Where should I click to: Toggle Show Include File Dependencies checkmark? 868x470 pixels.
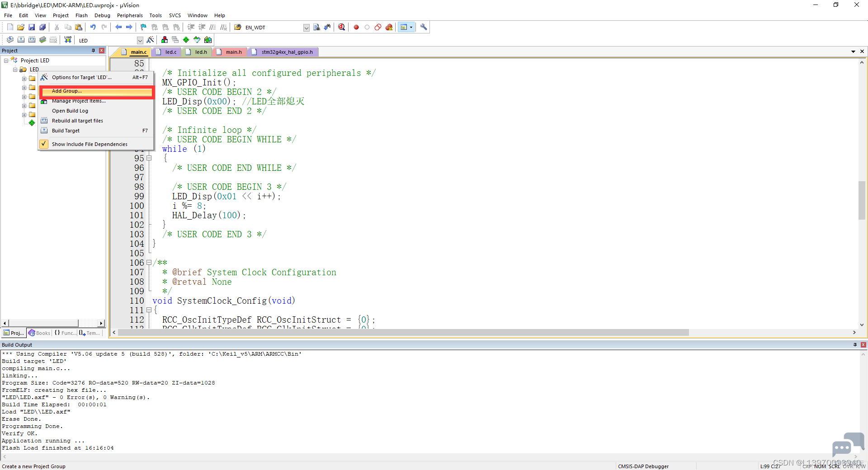click(44, 144)
